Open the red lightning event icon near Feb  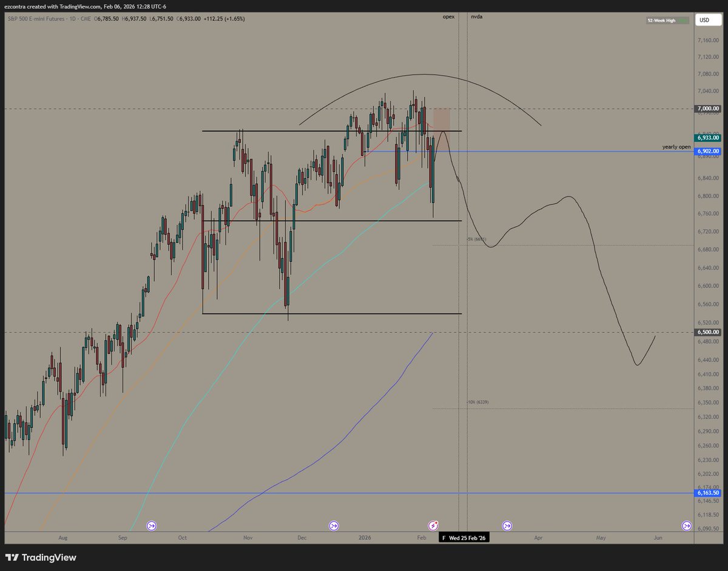tap(434, 526)
